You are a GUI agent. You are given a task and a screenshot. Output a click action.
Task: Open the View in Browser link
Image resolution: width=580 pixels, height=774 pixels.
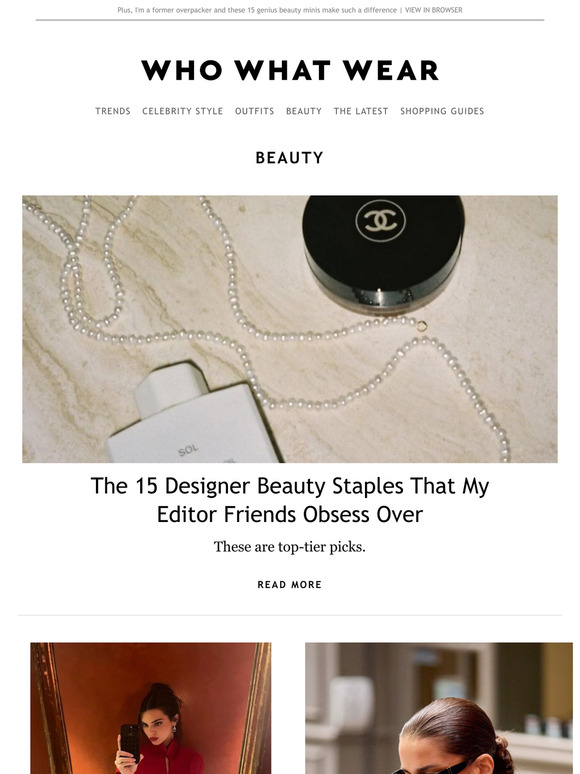[433, 10]
